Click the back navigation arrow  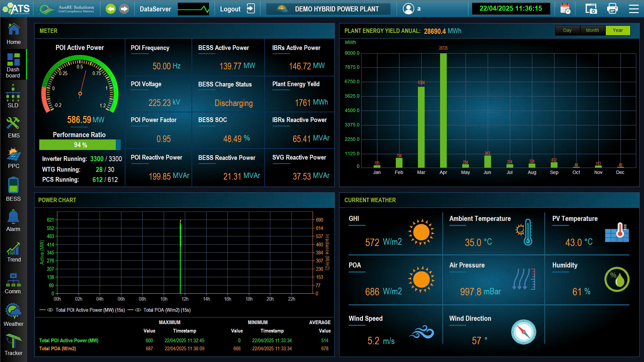[111, 9]
